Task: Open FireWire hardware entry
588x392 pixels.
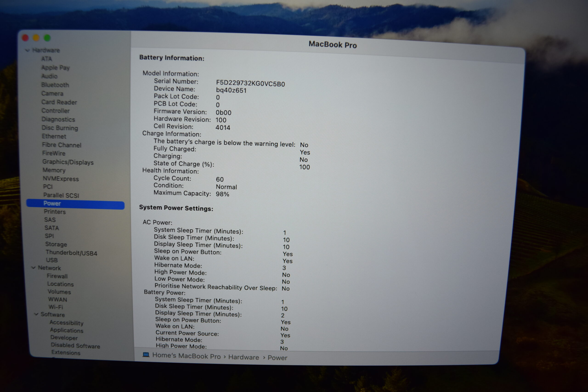Action: [54, 153]
